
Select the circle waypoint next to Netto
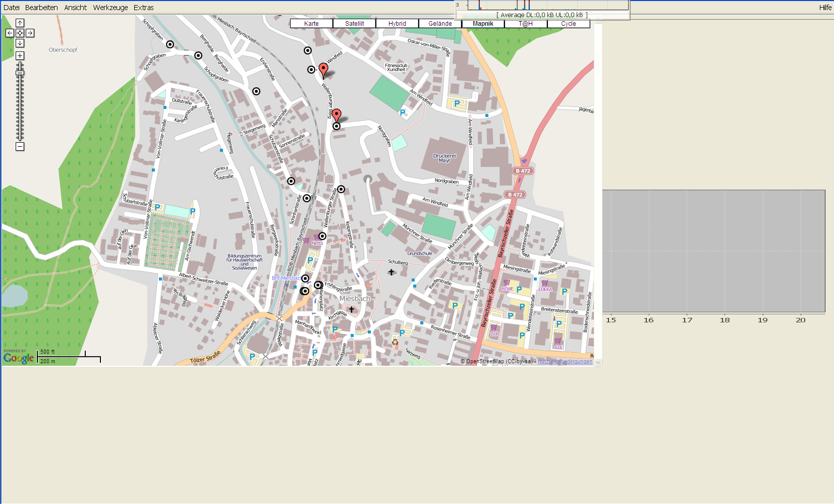pos(322,236)
